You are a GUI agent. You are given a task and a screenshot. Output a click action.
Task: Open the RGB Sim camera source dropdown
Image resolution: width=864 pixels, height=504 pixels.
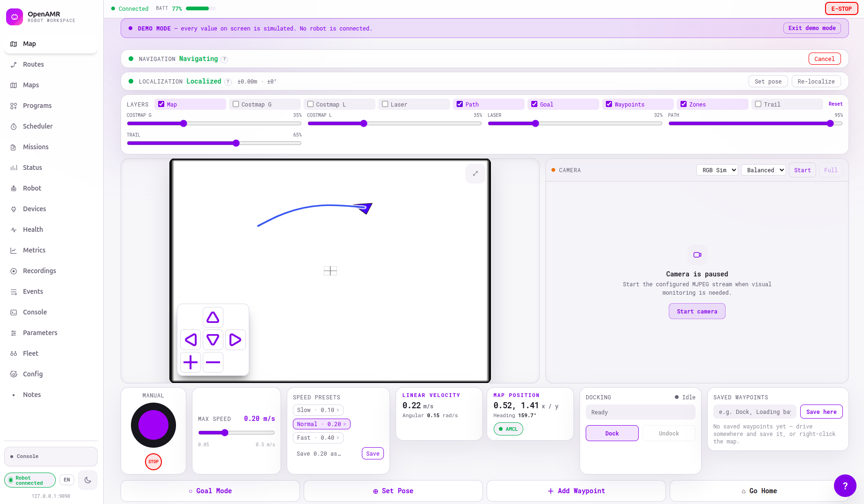coord(717,170)
